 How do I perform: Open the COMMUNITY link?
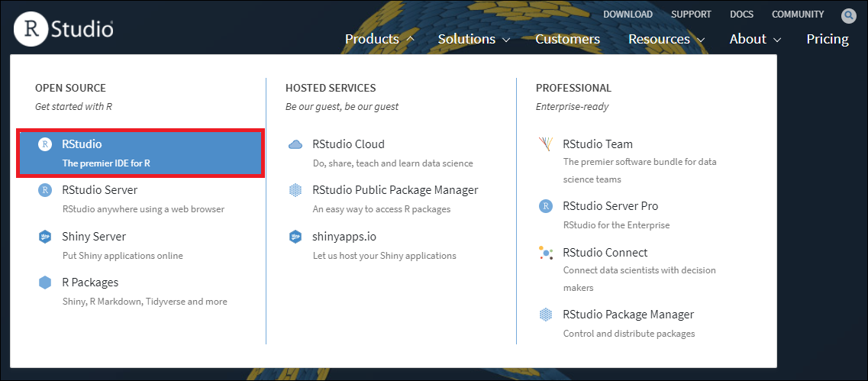(x=798, y=15)
